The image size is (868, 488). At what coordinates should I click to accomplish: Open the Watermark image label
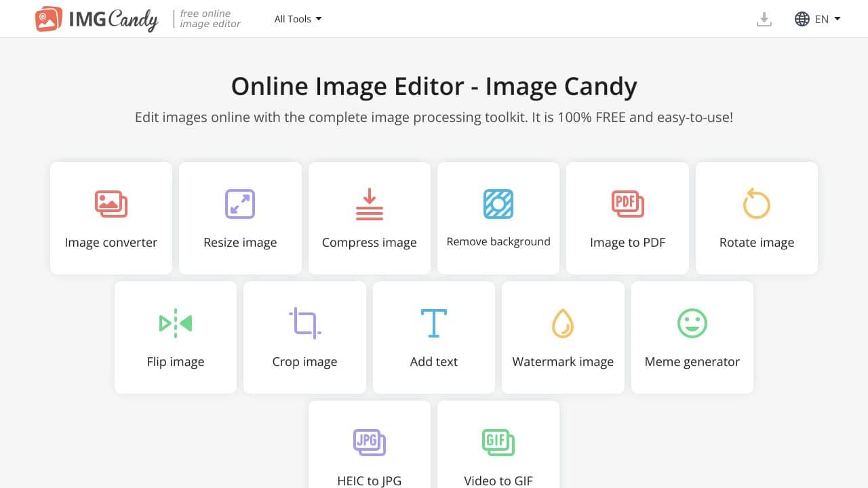click(x=563, y=362)
